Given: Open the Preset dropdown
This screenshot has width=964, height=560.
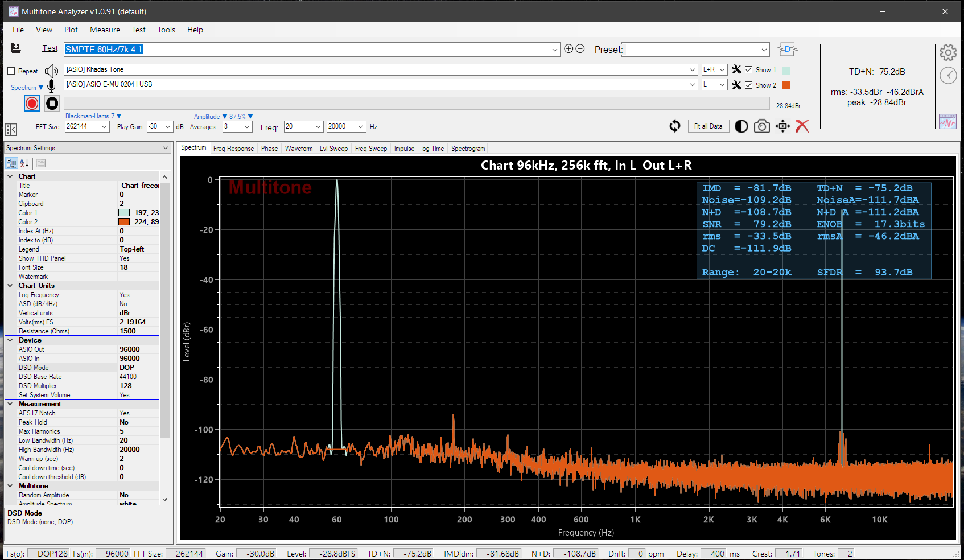Looking at the screenshot, I should click(765, 50).
